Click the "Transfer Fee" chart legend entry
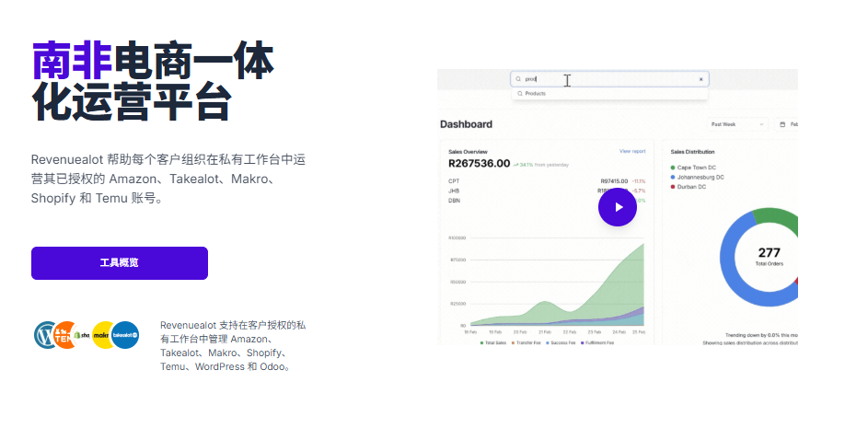The height and width of the screenshot is (428, 868). pyautogui.click(x=526, y=342)
